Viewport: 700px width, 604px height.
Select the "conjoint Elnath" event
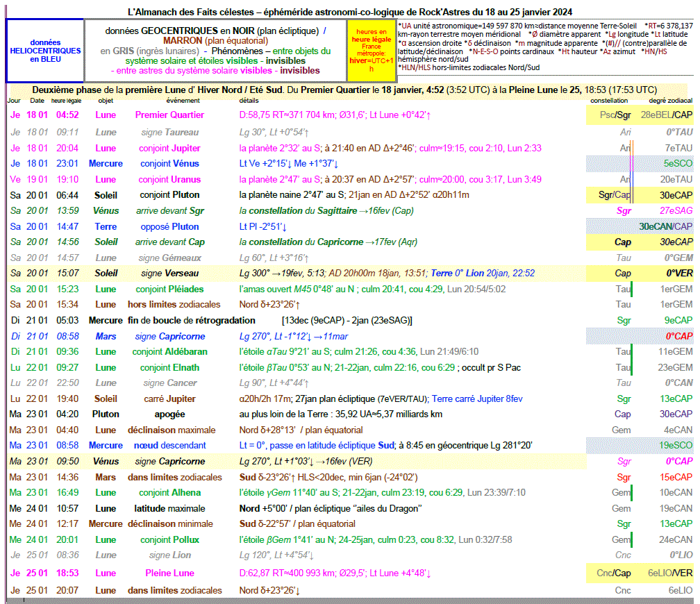[x=169, y=368]
